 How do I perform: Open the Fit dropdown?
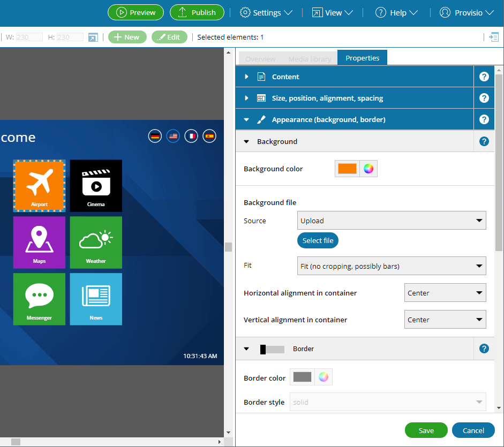coord(392,266)
